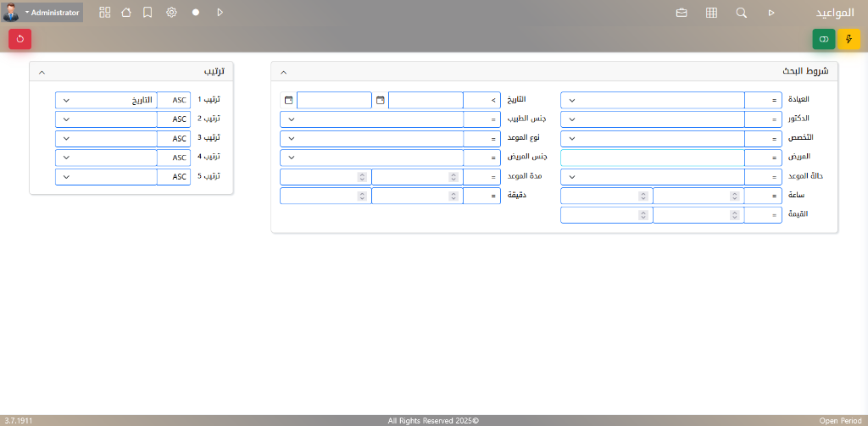Viewport: 868px width, 426px height.
Task: Click the magnifier search icon
Action: coord(741,13)
